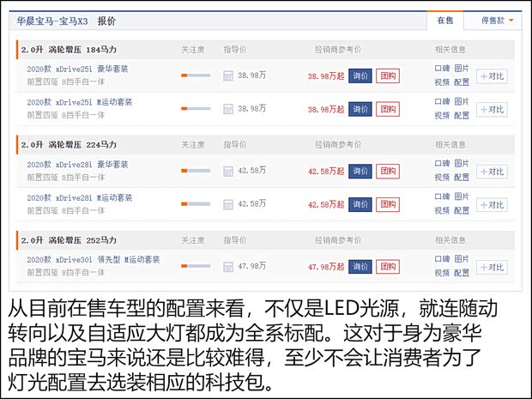Open 配置 for xDrive25i M运动套装
The width and height of the screenshot is (532, 399).
click(462, 116)
